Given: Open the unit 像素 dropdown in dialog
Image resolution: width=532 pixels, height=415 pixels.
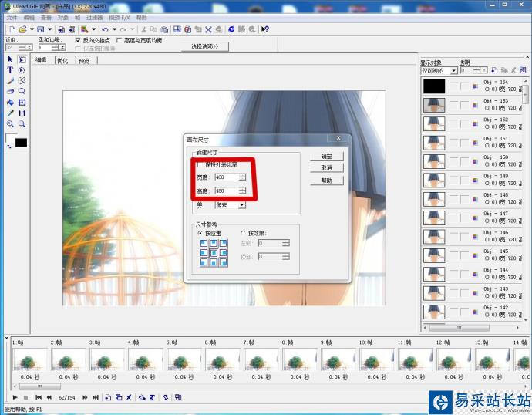Looking at the screenshot, I should click(241, 205).
